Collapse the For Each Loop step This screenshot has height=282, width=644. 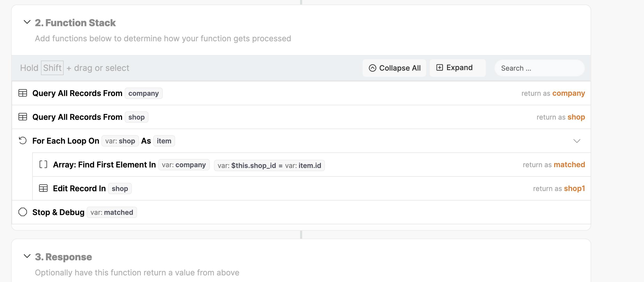pos(577,141)
